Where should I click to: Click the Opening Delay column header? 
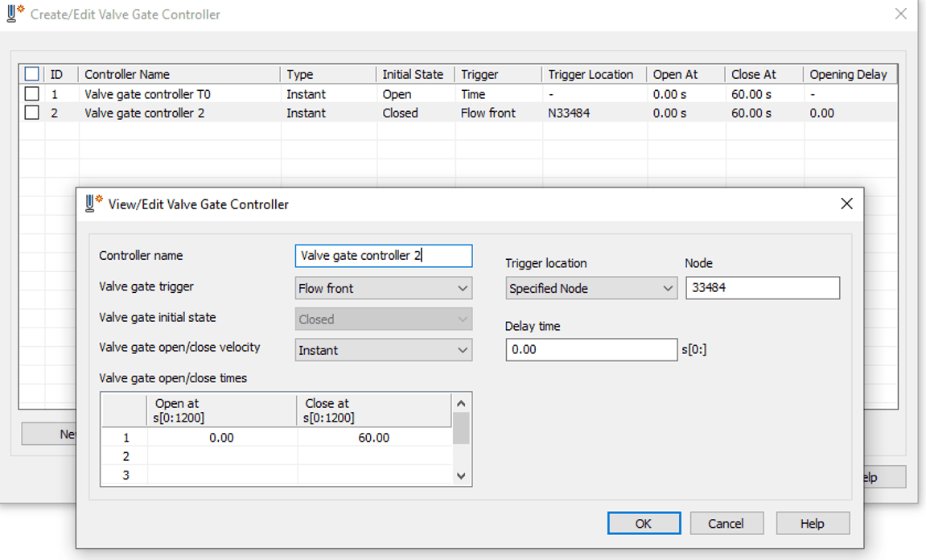850,75
